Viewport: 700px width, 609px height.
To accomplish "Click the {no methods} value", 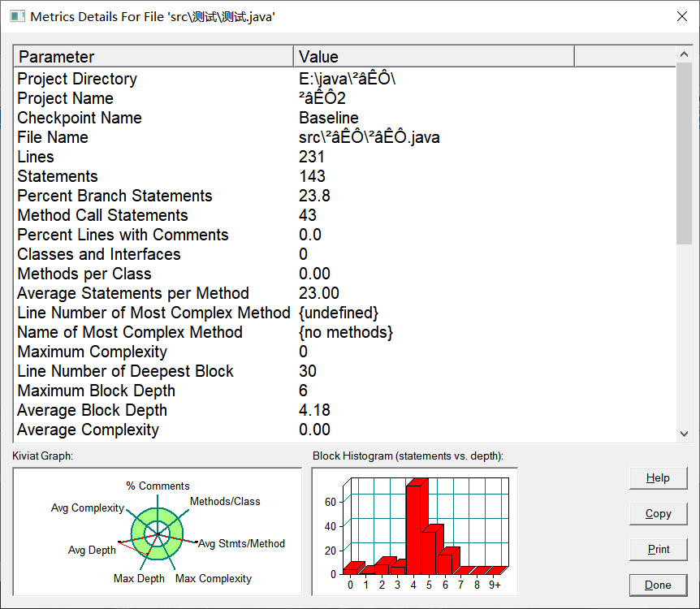I will tap(346, 333).
